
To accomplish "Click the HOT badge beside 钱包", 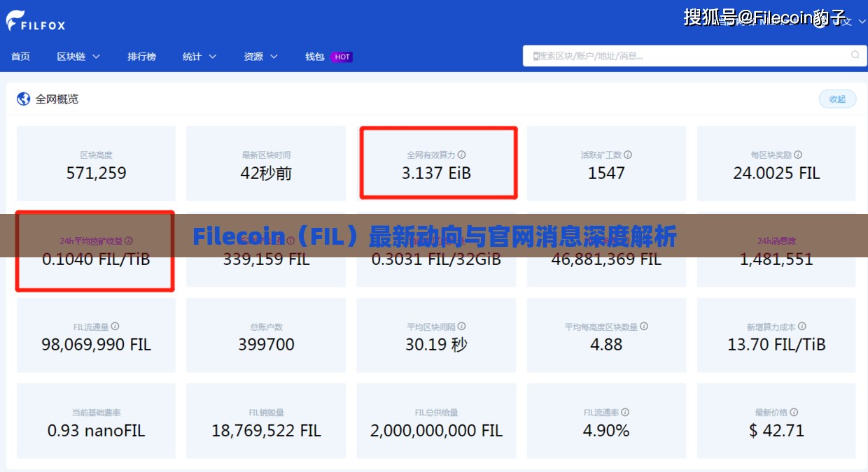I will (342, 57).
